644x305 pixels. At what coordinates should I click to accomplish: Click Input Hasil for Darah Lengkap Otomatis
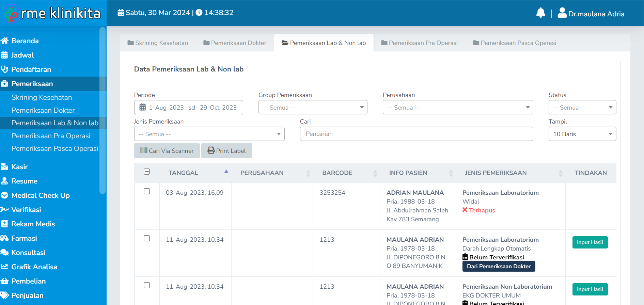590,242
